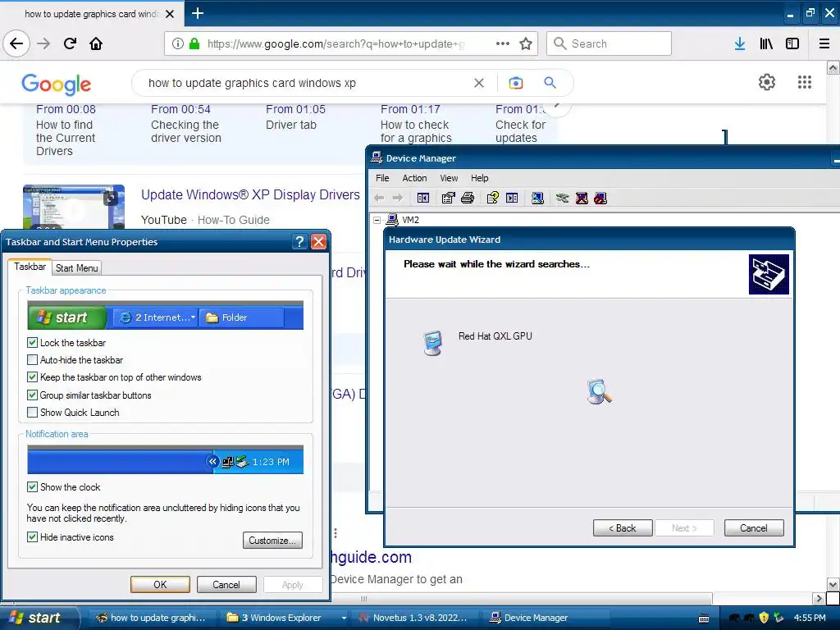Click the security shield tray icon
The height and width of the screenshot is (630, 840).
(765, 618)
